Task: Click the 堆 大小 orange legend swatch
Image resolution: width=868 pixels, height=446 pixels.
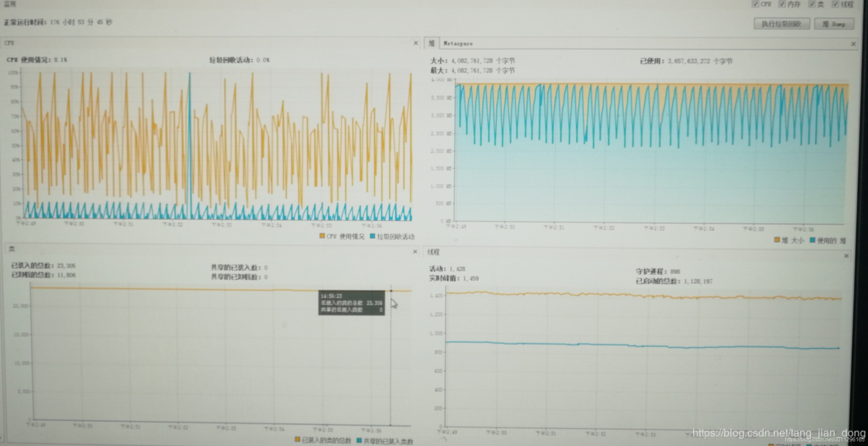Action: 777,240
